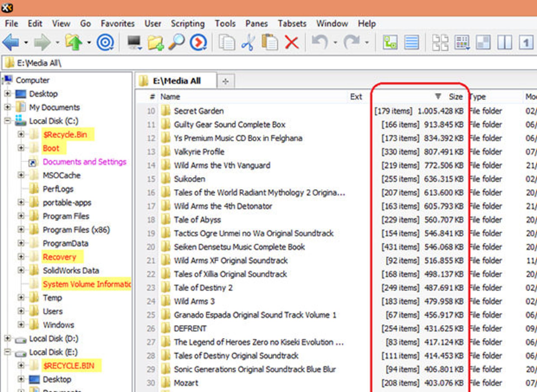Select the Suikoden folder
Viewport: 537px width, 392px height.
click(x=190, y=179)
